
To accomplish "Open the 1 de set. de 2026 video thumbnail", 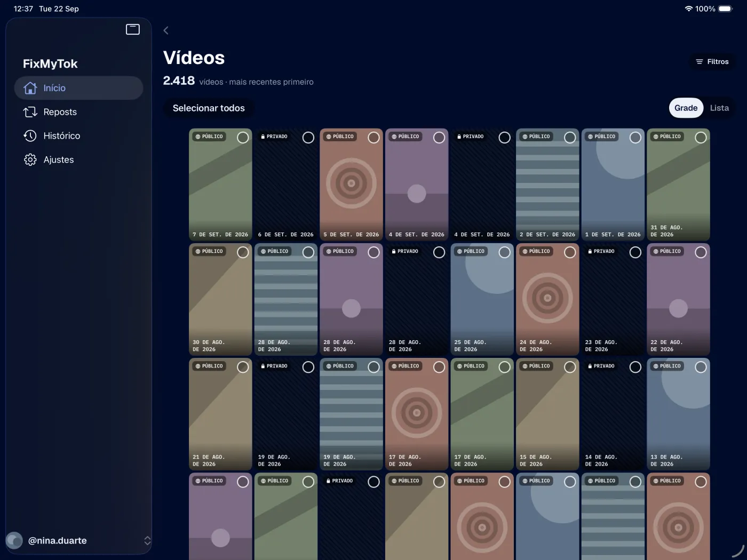I will (x=613, y=185).
